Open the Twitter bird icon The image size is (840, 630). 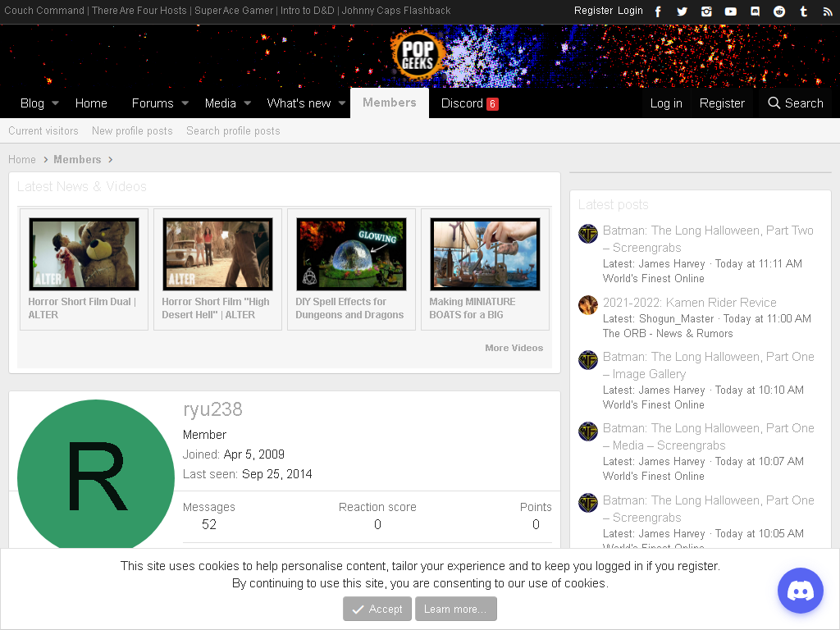click(682, 11)
